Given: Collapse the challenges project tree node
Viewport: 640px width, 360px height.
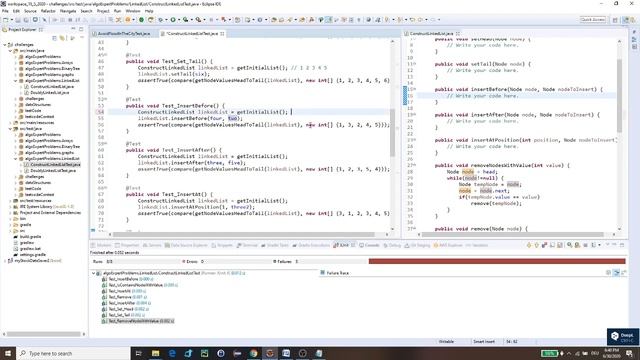Looking at the screenshot, I should [x=5, y=44].
